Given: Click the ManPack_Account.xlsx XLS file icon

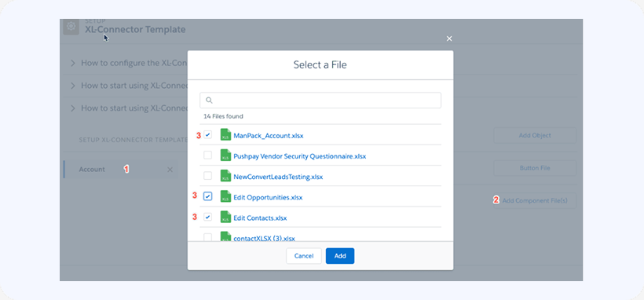Looking at the screenshot, I should (225, 135).
